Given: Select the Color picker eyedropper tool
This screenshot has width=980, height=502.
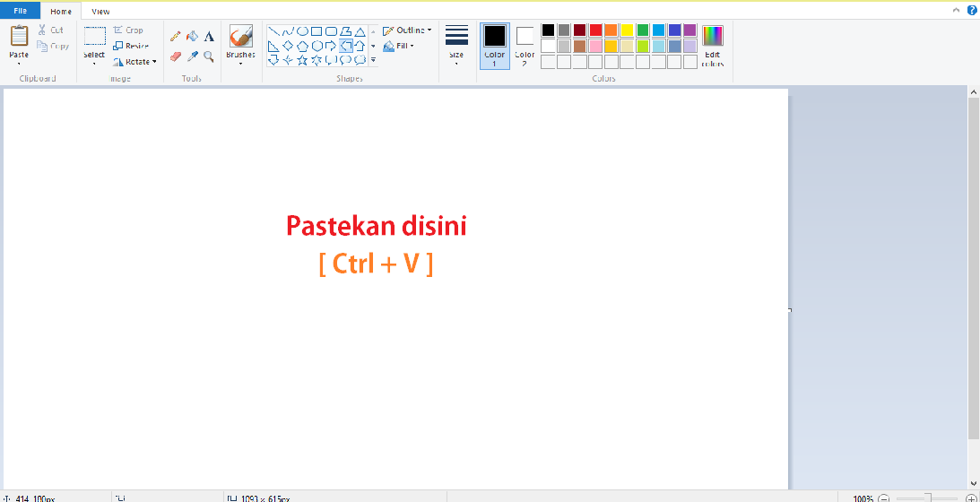Looking at the screenshot, I should 193,56.
